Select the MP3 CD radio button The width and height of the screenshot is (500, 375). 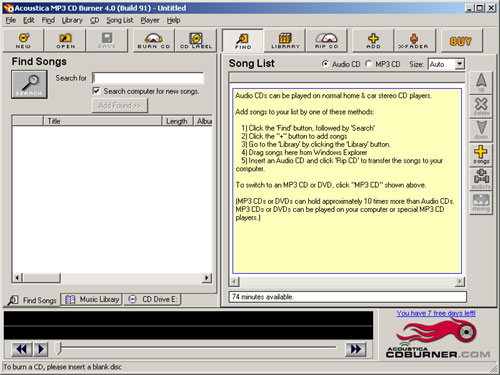click(368, 64)
